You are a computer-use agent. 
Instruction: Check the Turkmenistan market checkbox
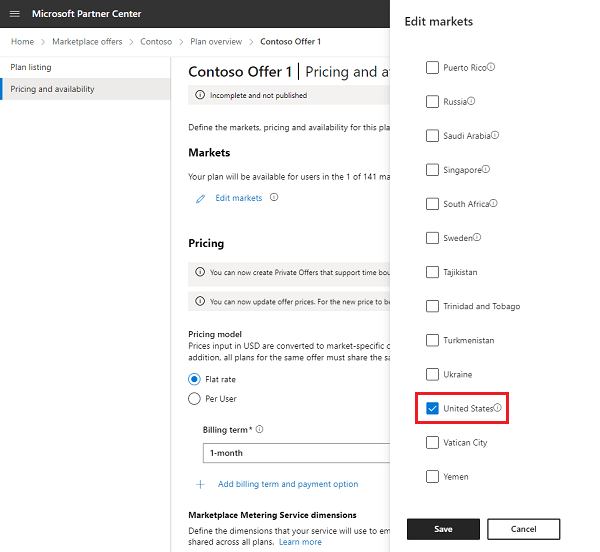click(x=432, y=340)
